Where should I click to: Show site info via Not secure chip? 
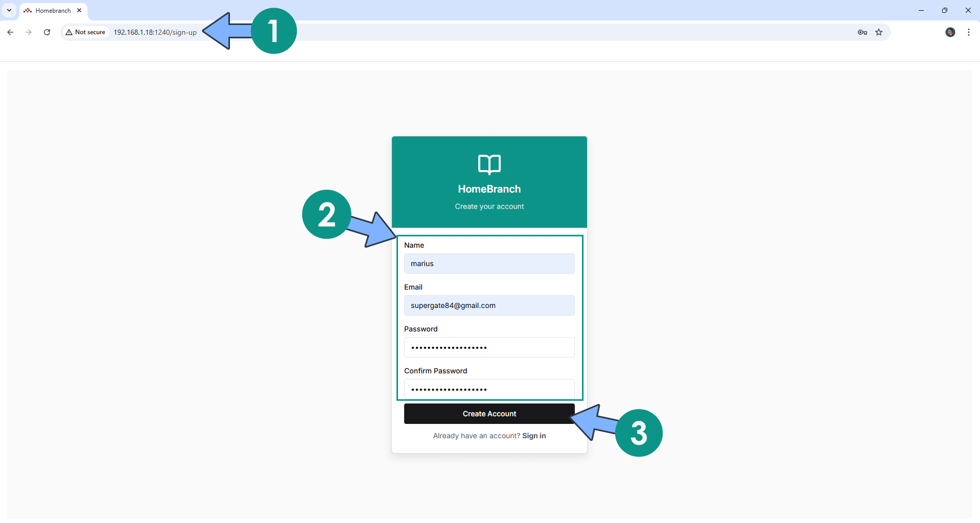click(x=85, y=32)
